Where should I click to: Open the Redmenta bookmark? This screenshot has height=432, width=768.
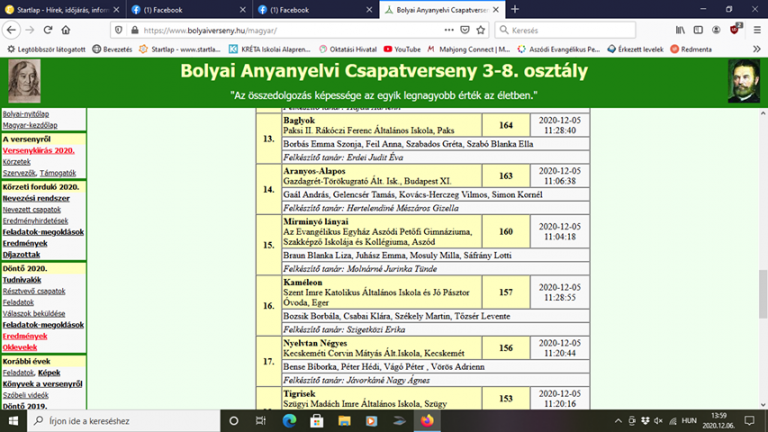tap(691, 49)
